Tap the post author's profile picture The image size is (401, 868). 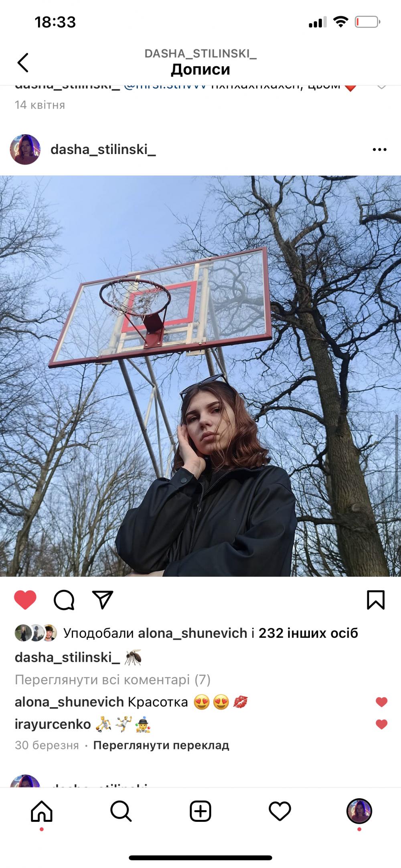[25, 150]
